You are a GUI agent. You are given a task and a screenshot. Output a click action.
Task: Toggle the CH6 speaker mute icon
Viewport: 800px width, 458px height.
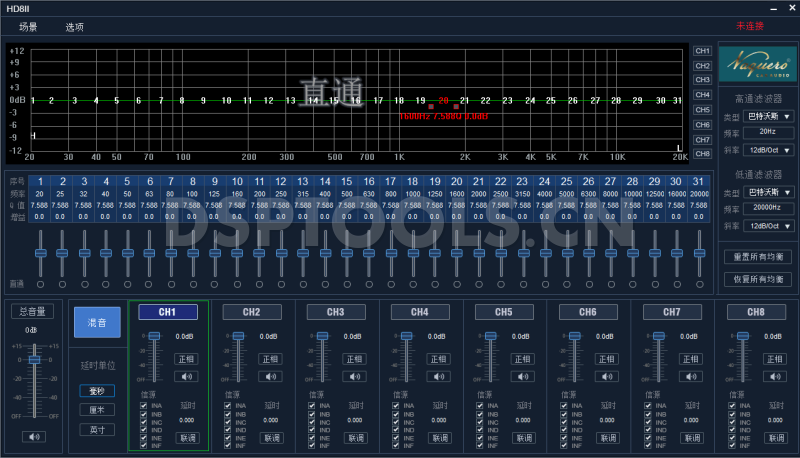click(x=607, y=377)
